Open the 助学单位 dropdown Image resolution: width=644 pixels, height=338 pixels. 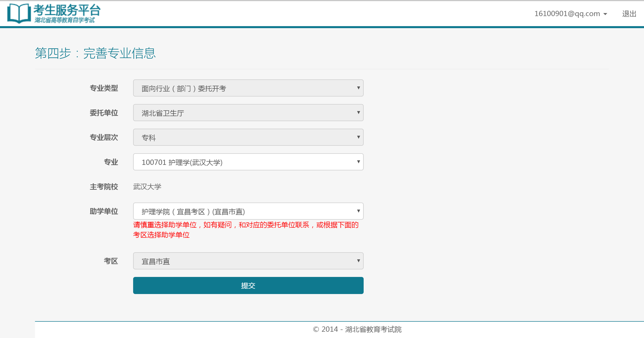[x=248, y=211]
